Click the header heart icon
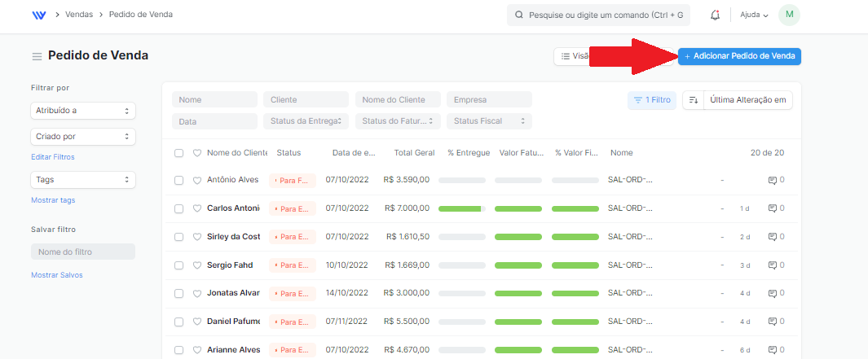 pyautogui.click(x=196, y=153)
